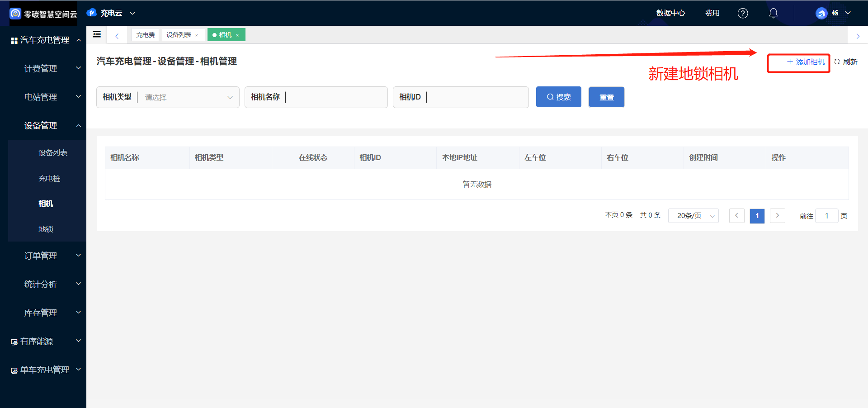
Task: Open 地锁 in the sidebar
Action: pyautogui.click(x=46, y=229)
